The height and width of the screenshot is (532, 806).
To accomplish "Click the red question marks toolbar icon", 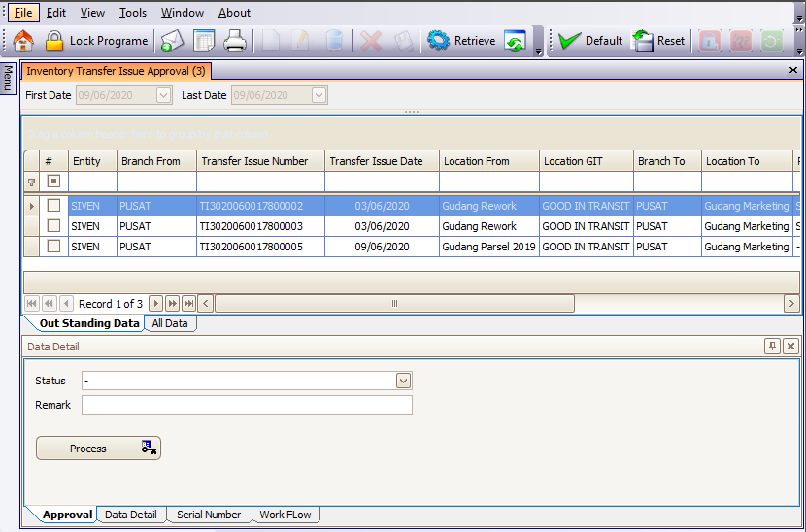I will pyautogui.click(x=741, y=41).
